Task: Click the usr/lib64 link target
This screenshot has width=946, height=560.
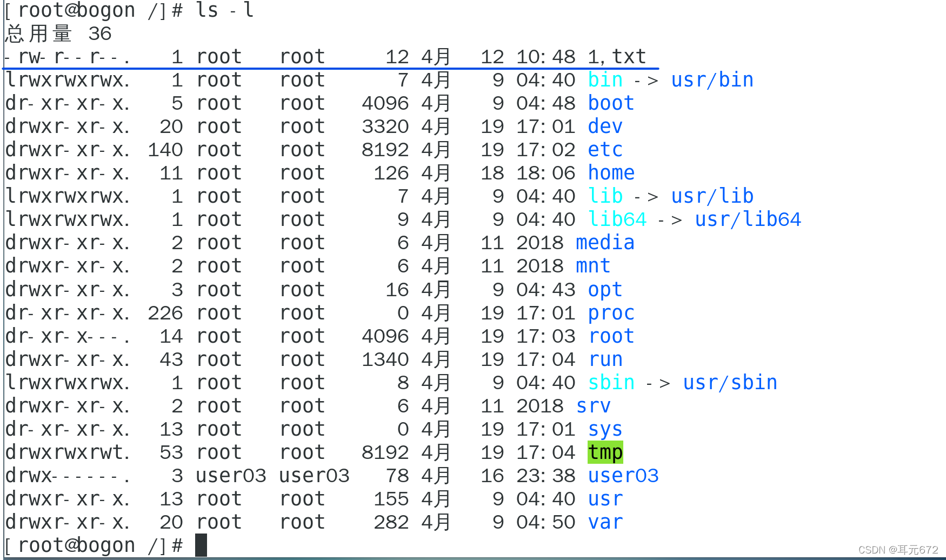Action: click(x=748, y=219)
